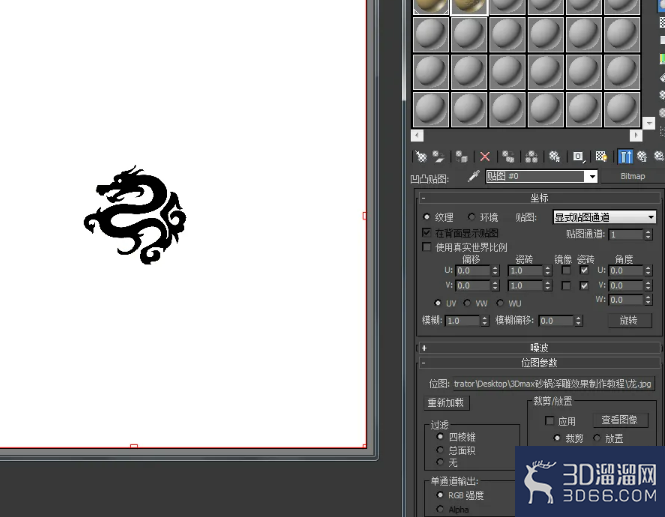This screenshot has width=665, height=517.
Task: Select 无 filtering option
Action: click(440, 462)
